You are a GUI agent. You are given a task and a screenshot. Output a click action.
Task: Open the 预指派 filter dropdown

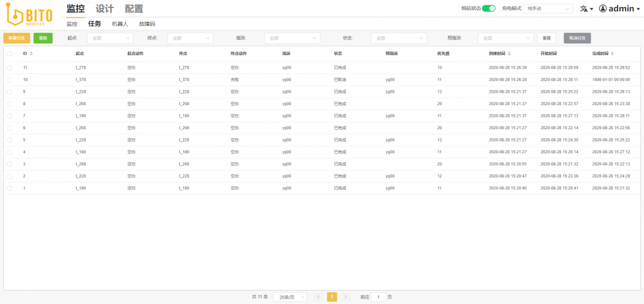506,38
